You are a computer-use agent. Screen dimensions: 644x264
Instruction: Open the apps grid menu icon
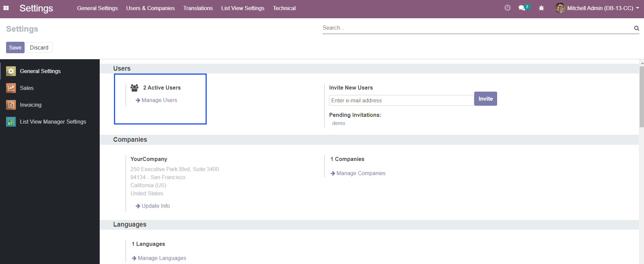click(6, 8)
